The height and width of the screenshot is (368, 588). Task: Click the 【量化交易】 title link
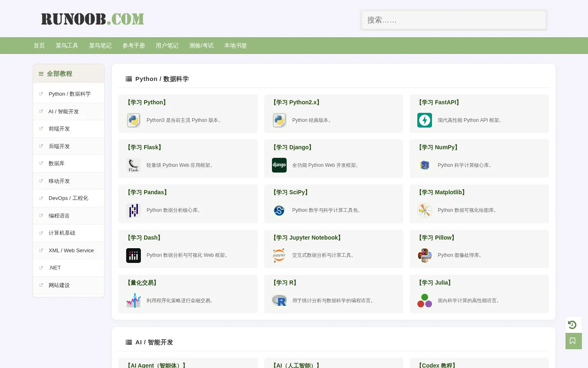tap(142, 283)
